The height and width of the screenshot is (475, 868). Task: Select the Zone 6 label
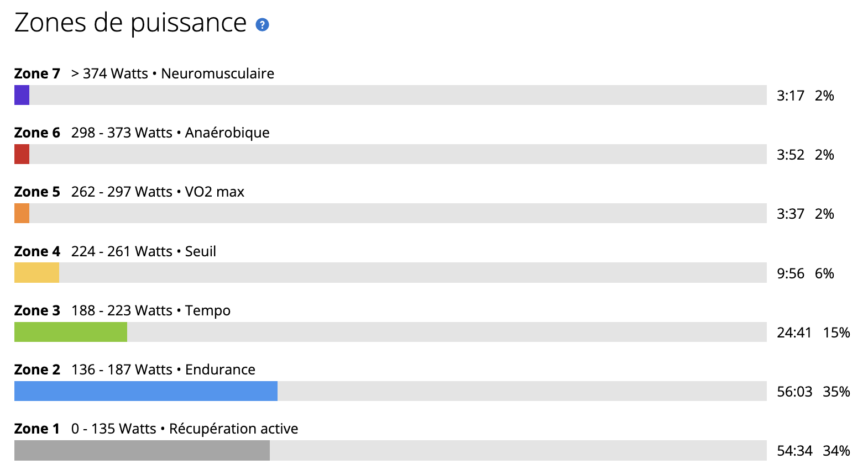coord(37,133)
